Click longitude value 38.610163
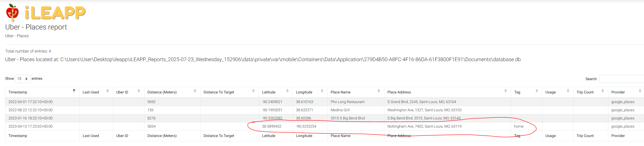 pyautogui.click(x=305, y=102)
